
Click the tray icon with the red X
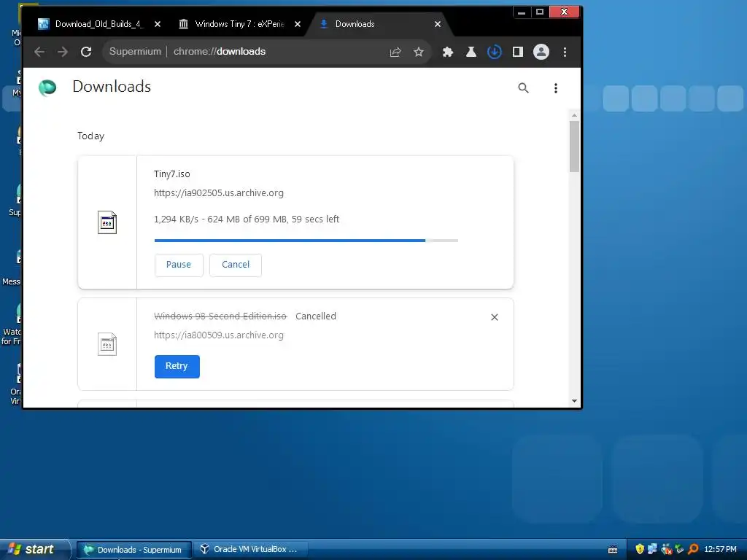tap(667, 550)
